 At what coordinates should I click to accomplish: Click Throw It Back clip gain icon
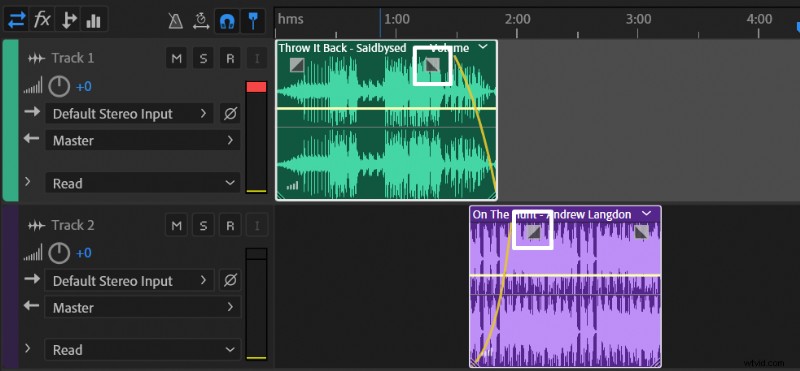[292, 186]
